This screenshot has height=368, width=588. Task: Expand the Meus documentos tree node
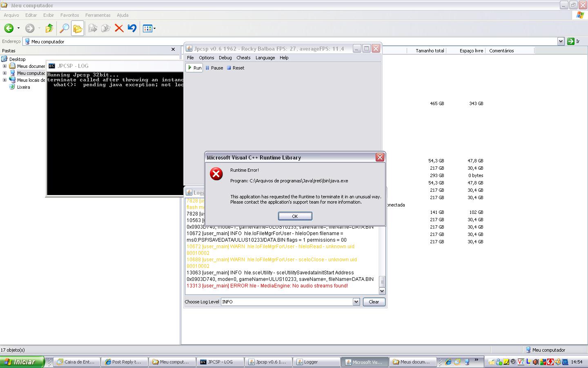click(4, 66)
